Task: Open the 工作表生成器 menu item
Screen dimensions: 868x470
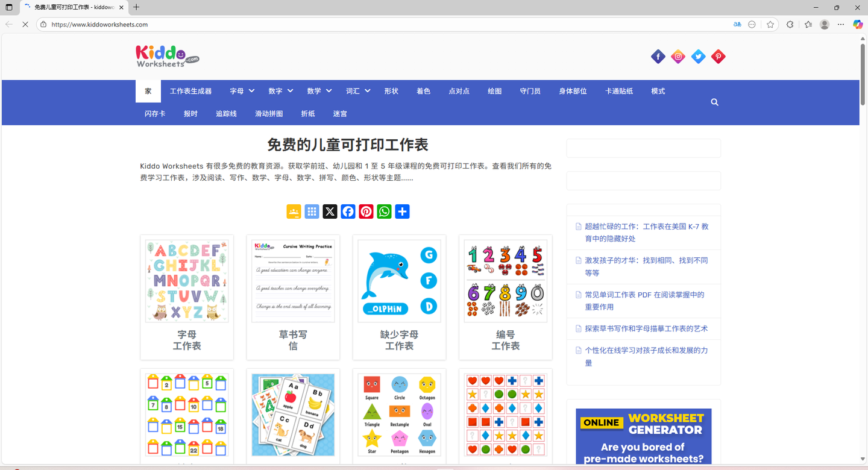Action: pyautogui.click(x=190, y=91)
